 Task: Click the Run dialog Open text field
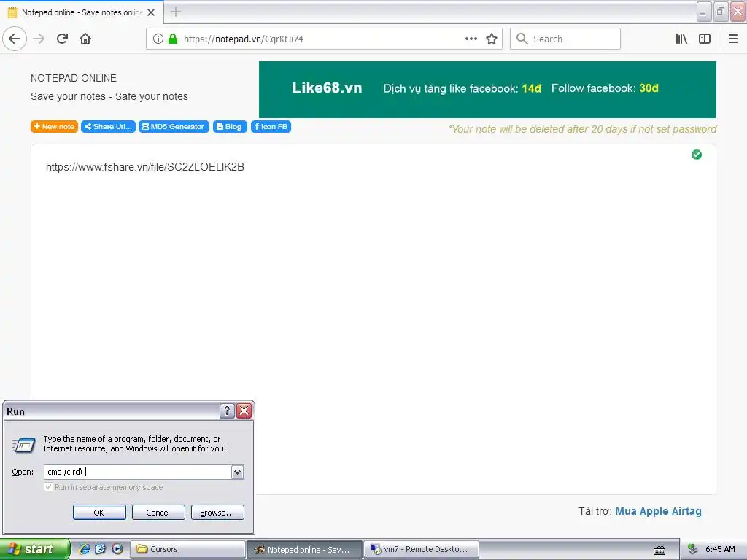coord(138,472)
